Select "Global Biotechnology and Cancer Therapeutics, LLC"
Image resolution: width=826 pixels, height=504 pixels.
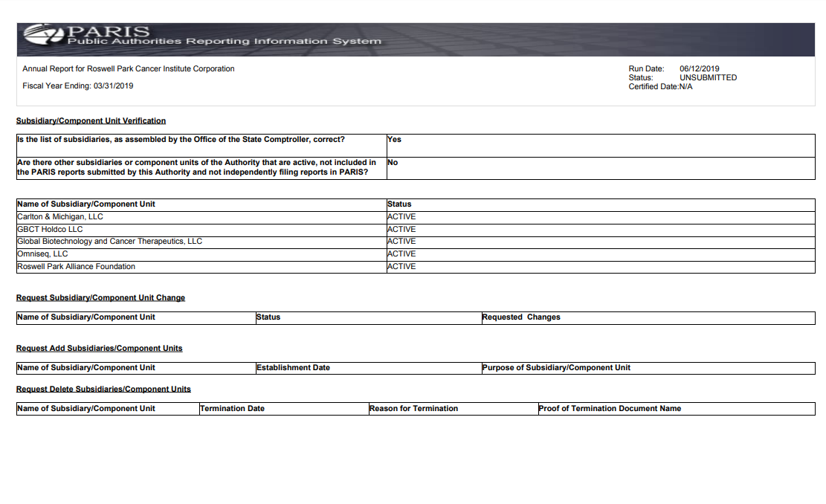109,242
